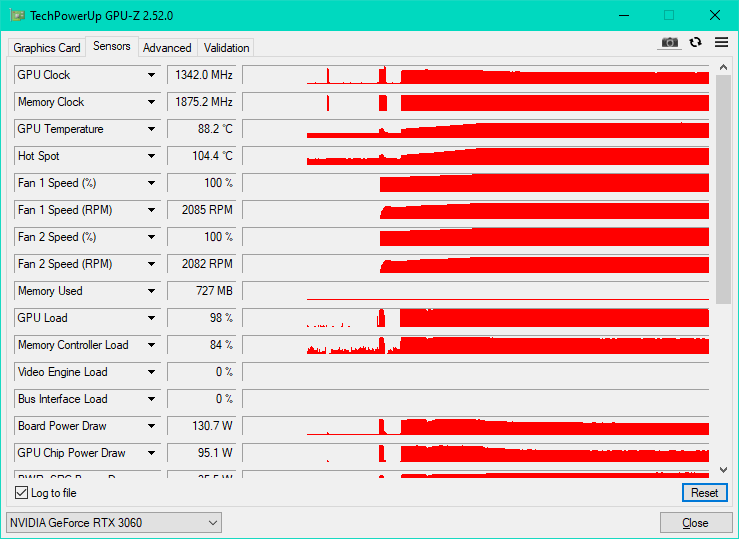This screenshot has height=539, width=739.
Task: Take a screenshot with the camera icon
Action: (x=669, y=43)
